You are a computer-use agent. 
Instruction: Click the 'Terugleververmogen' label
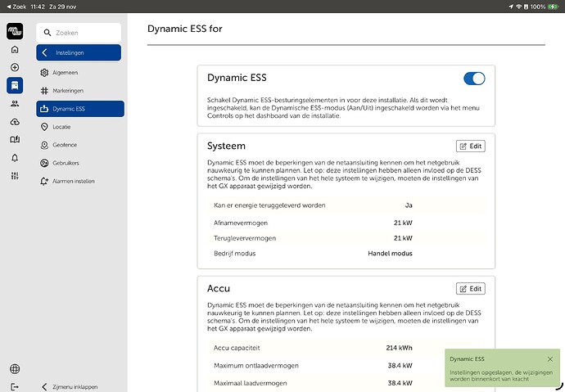[245, 238]
